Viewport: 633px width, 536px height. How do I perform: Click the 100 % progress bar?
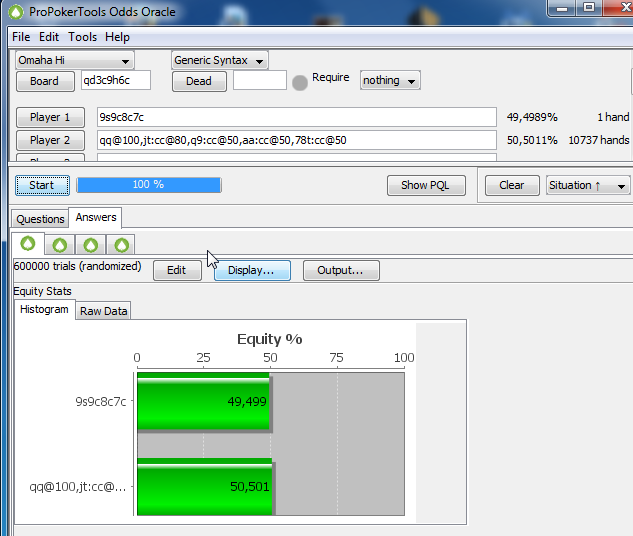pos(149,185)
